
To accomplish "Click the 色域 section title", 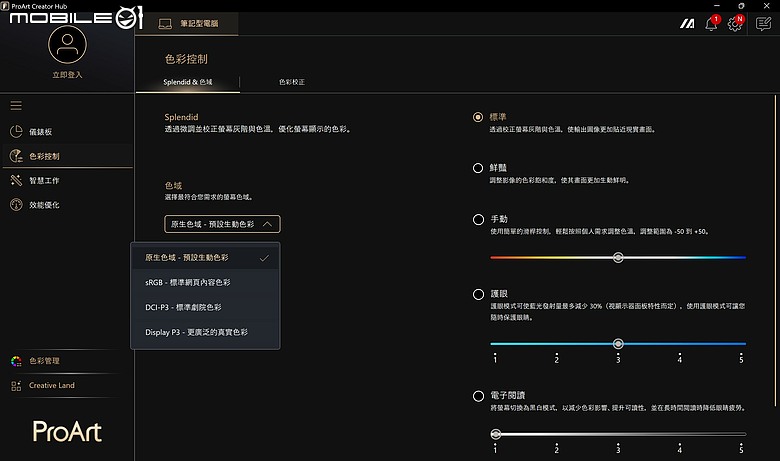I will click(x=173, y=185).
